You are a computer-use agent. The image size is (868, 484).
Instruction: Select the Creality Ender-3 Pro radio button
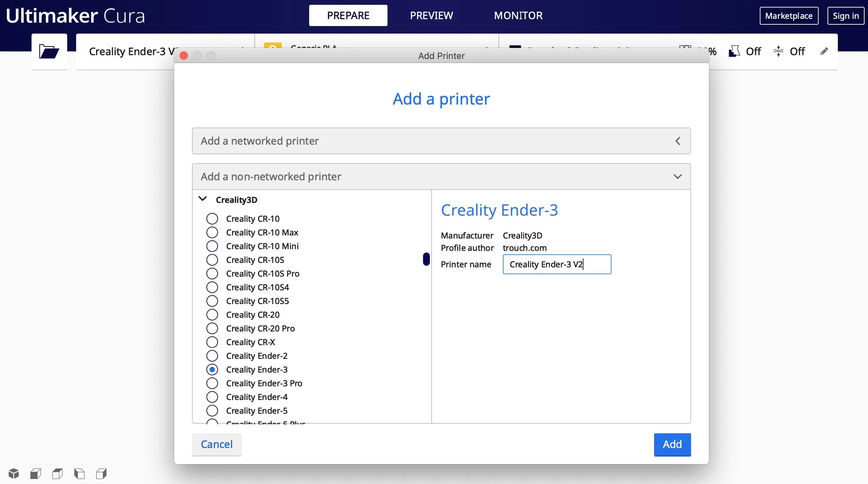(212, 383)
